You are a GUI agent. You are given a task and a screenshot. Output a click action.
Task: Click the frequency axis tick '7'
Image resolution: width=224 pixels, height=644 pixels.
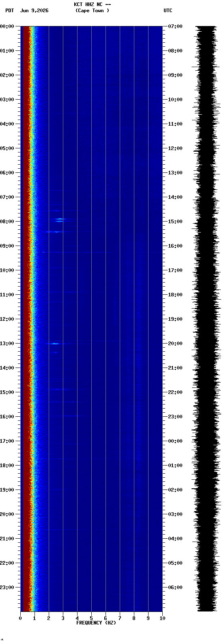(120, 618)
